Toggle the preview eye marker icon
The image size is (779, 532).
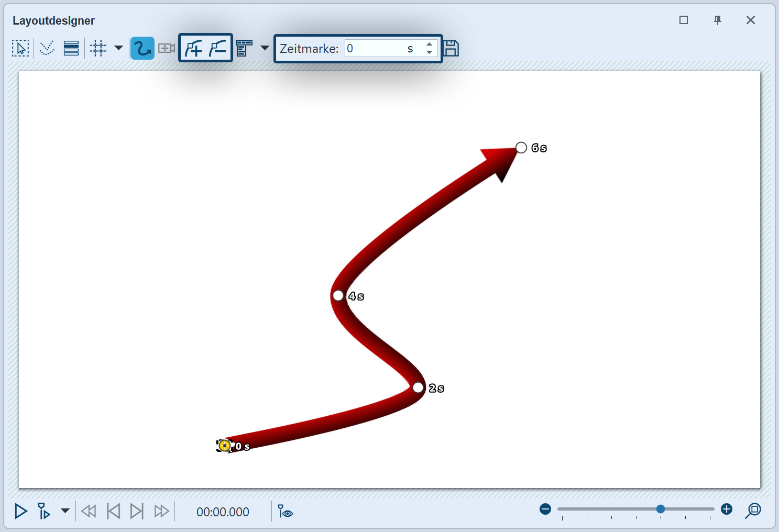click(x=286, y=512)
